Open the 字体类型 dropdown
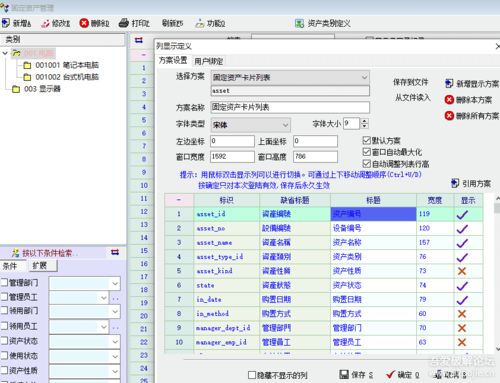The height and width of the screenshot is (383, 500). tap(285, 125)
